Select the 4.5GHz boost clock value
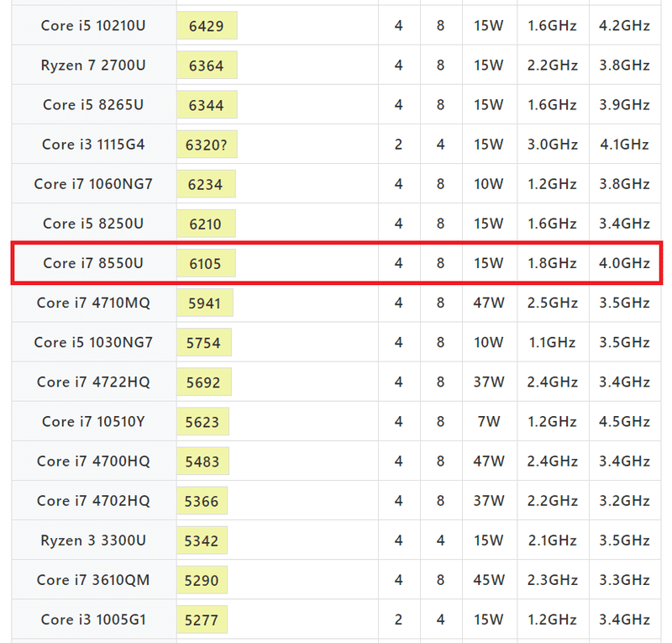 (624, 421)
